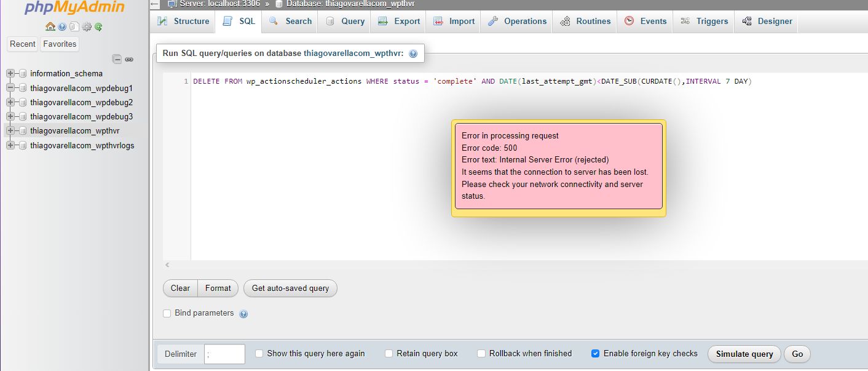Click editor horizontal scroll left arrow

coord(166,265)
